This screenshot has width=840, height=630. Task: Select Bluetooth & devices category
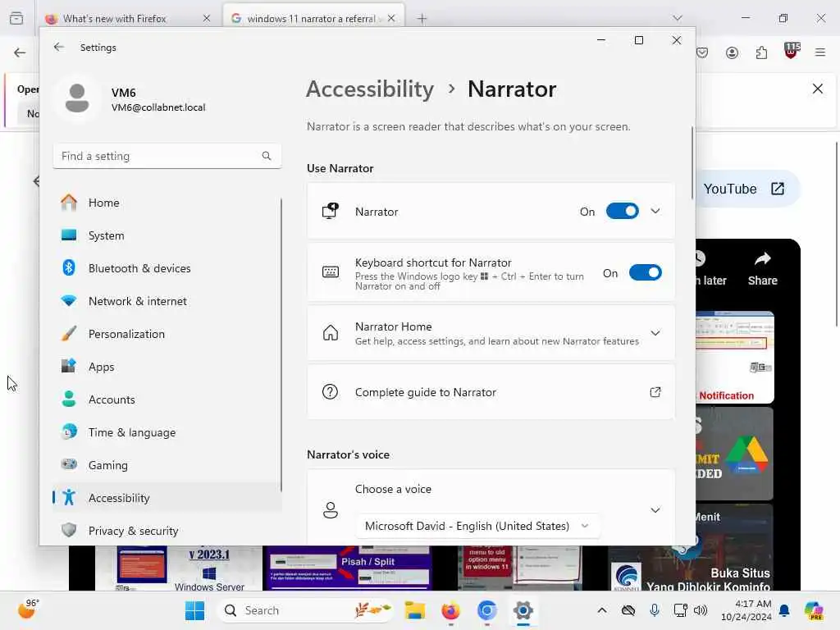pos(167,268)
